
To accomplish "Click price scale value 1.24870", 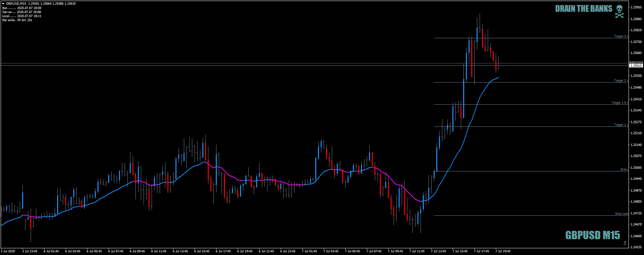I will click(636, 191).
